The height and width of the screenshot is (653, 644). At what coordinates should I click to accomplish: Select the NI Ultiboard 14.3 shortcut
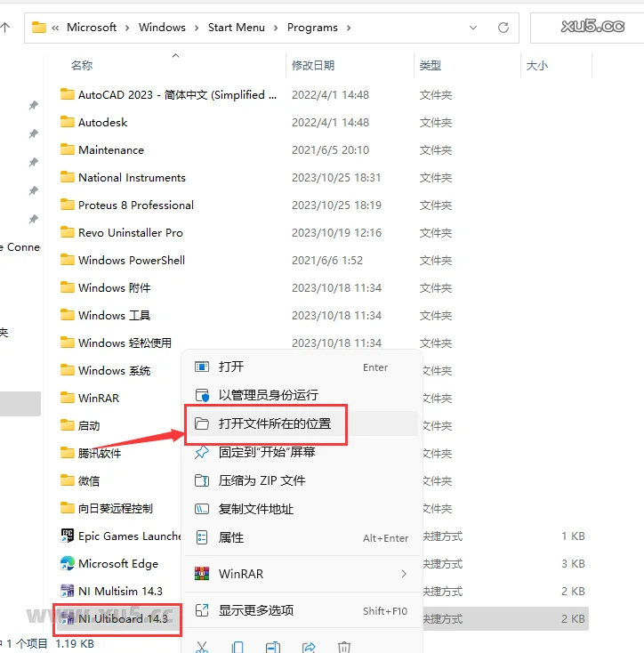pyautogui.click(x=117, y=619)
